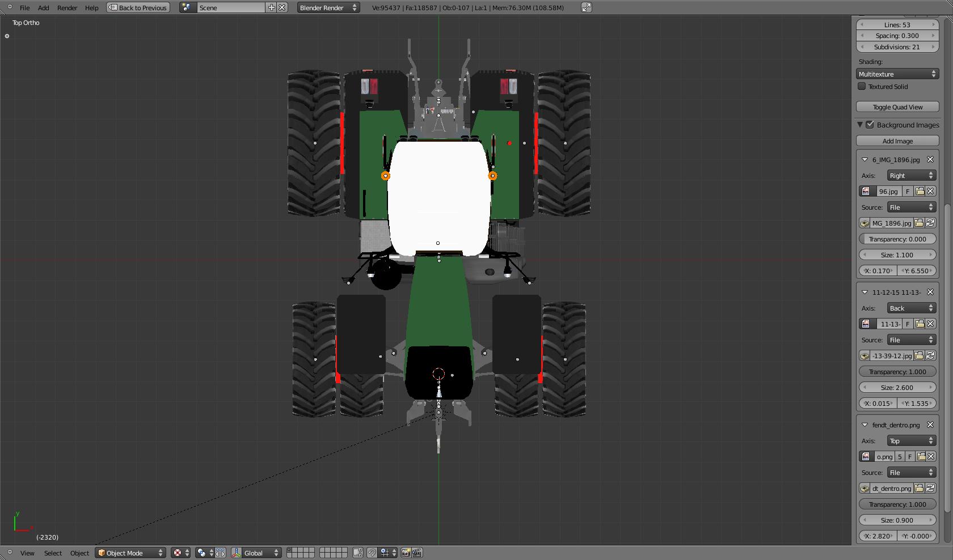The height and width of the screenshot is (560, 953).
Task: Enable the Textured Solid checkbox
Action: (862, 86)
